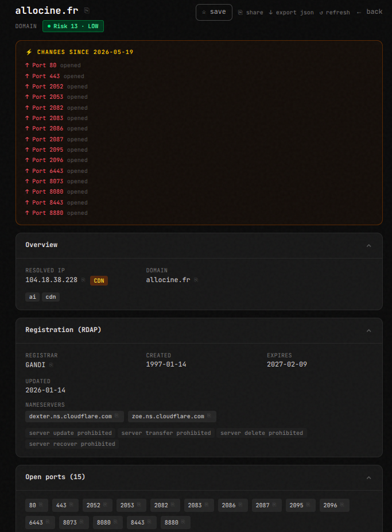Copy the GANDI registrar name
Viewport: 392px width, 532px height.
pos(51,365)
